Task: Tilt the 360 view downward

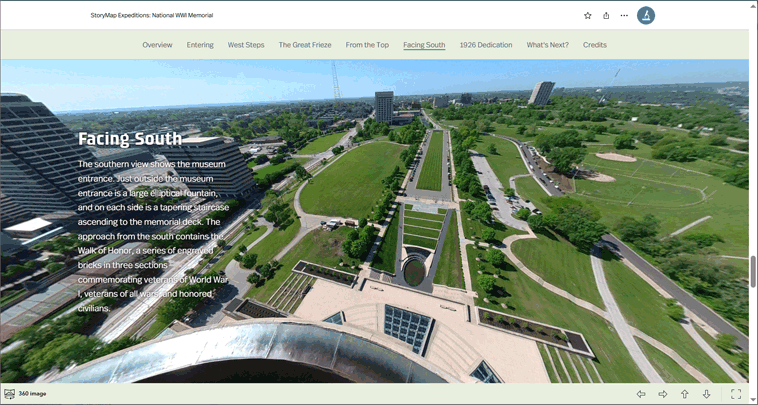Action: click(x=706, y=394)
